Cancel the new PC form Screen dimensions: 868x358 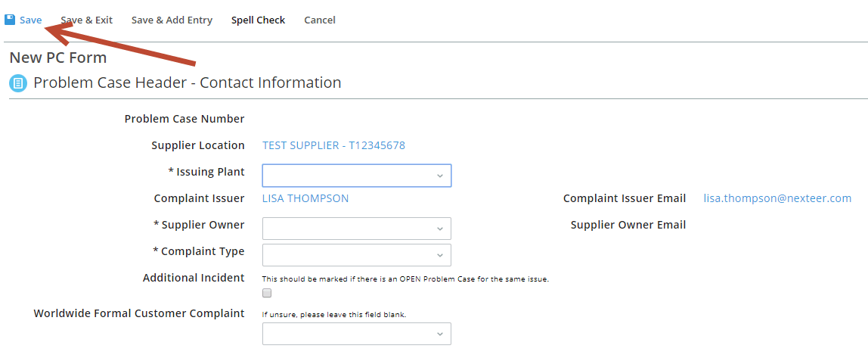click(319, 20)
